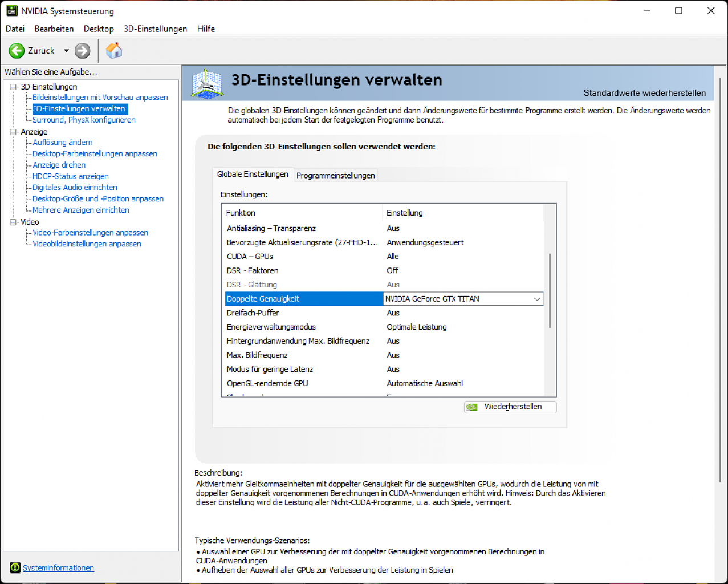This screenshot has height=584, width=728.
Task: Click the green Zurück back arrow icon
Action: coord(17,51)
